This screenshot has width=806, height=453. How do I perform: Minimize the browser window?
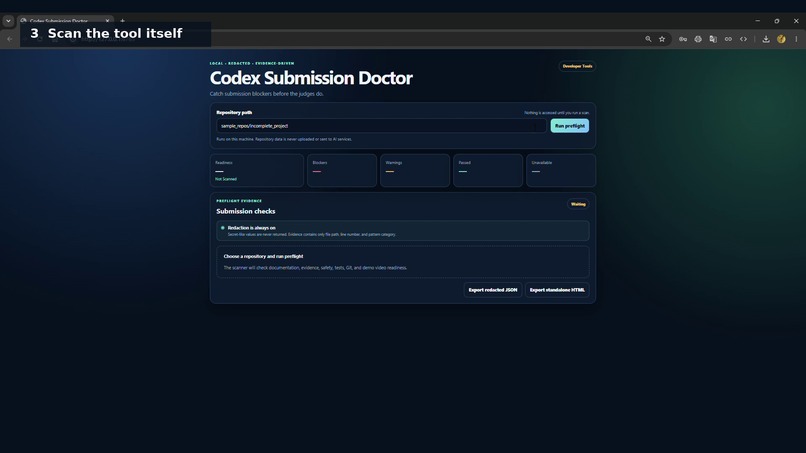pos(758,21)
